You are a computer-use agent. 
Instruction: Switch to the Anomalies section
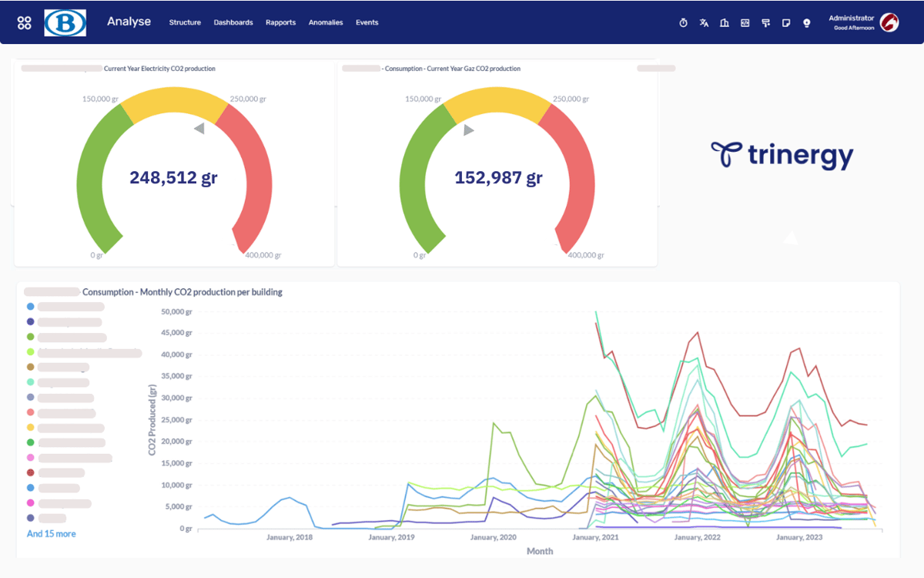(326, 22)
